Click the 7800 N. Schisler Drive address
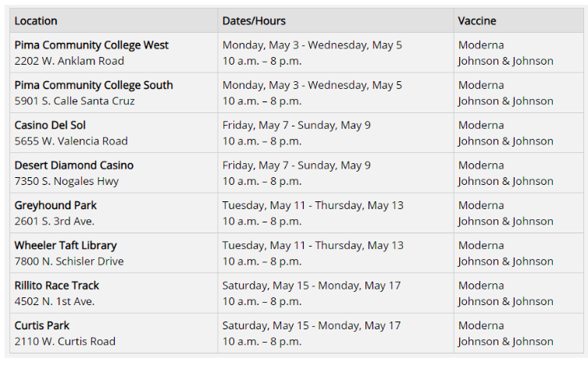The width and height of the screenshot is (588, 373). point(69,261)
